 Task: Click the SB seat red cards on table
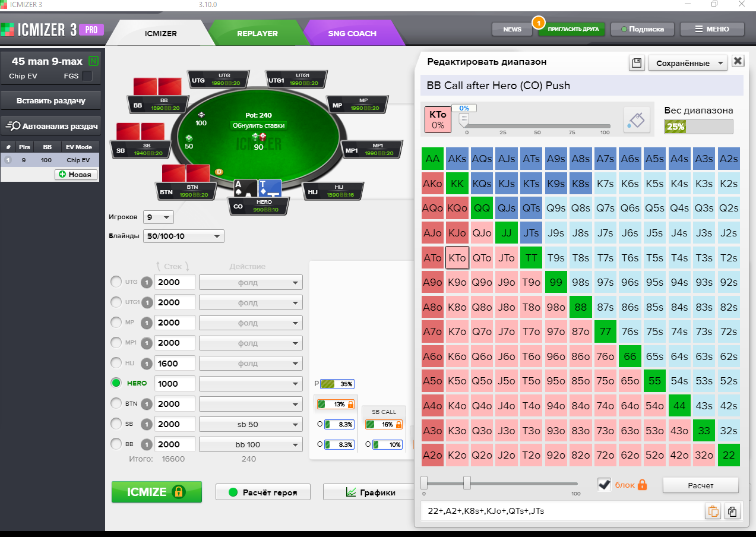click(140, 131)
